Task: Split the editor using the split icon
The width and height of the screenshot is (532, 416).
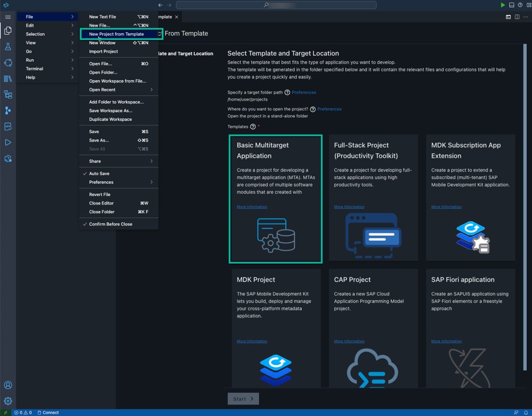Action: pyautogui.click(x=517, y=16)
